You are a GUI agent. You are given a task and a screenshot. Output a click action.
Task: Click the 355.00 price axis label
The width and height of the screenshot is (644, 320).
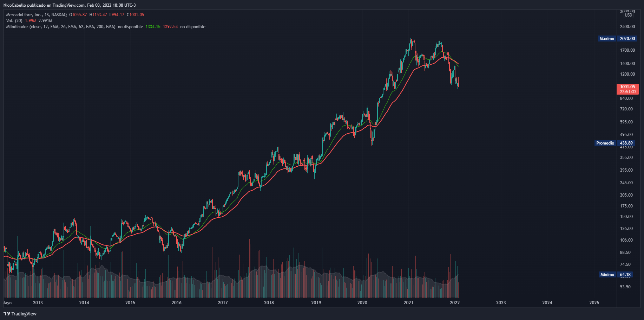click(626, 158)
